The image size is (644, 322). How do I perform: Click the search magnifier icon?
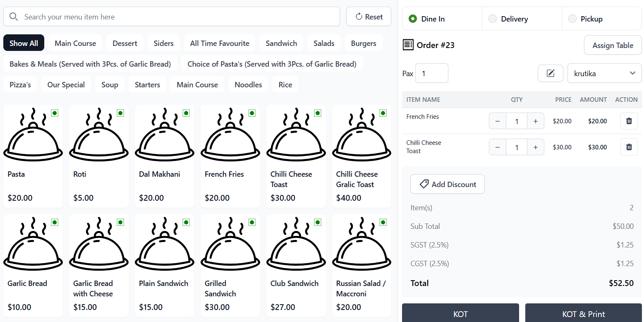pyautogui.click(x=14, y=17)
